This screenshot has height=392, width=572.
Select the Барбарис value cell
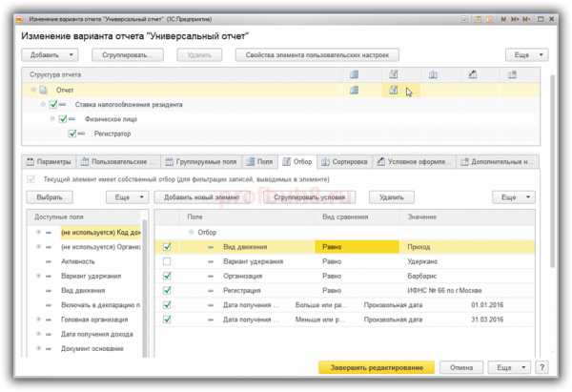tap(467, 277)
